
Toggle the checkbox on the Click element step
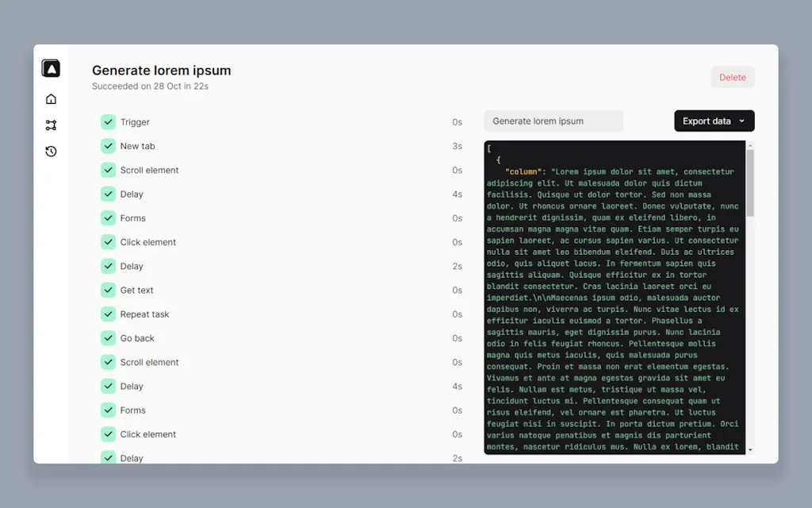coord(108,241)
